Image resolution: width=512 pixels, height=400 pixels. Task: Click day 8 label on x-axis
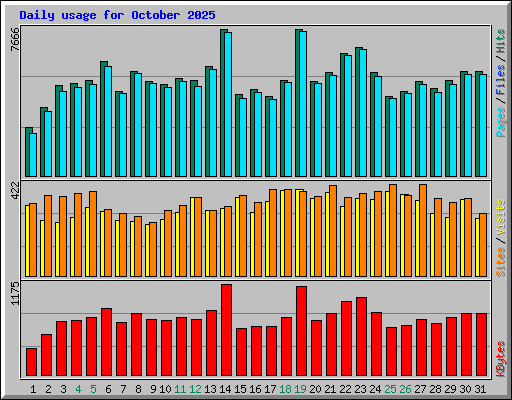[x=138, y=389]
